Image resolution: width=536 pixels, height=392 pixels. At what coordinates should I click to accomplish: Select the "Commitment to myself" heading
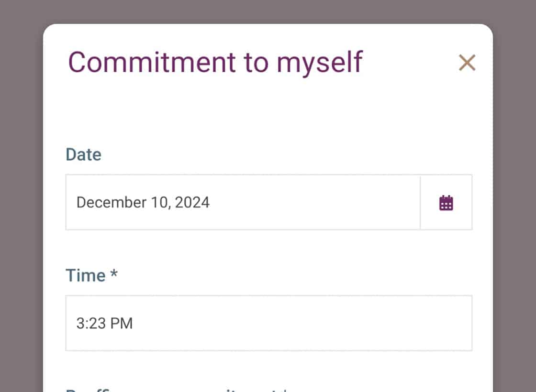[x=215, y=62]
